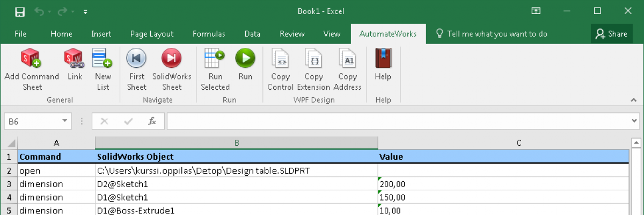Viewport: 644px width, 215px height.
Task: Switch to the Insert tab
Action: [x=101, y=33]
